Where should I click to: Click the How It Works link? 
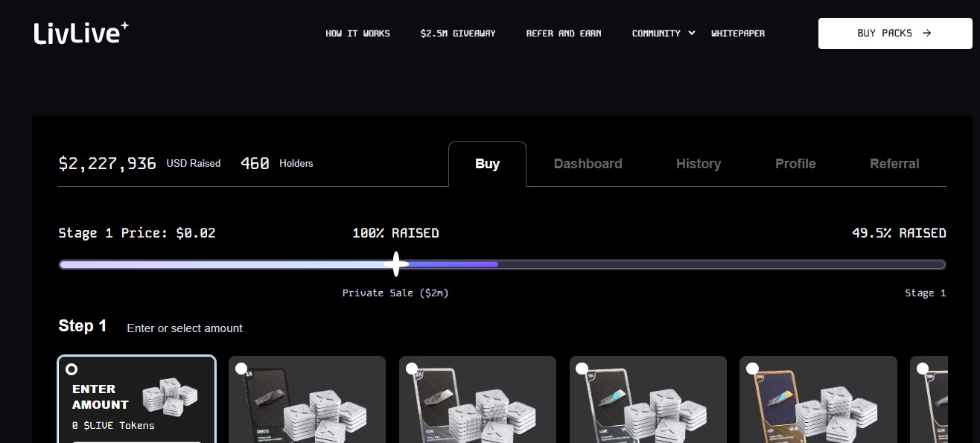click(x=357, y=34)
